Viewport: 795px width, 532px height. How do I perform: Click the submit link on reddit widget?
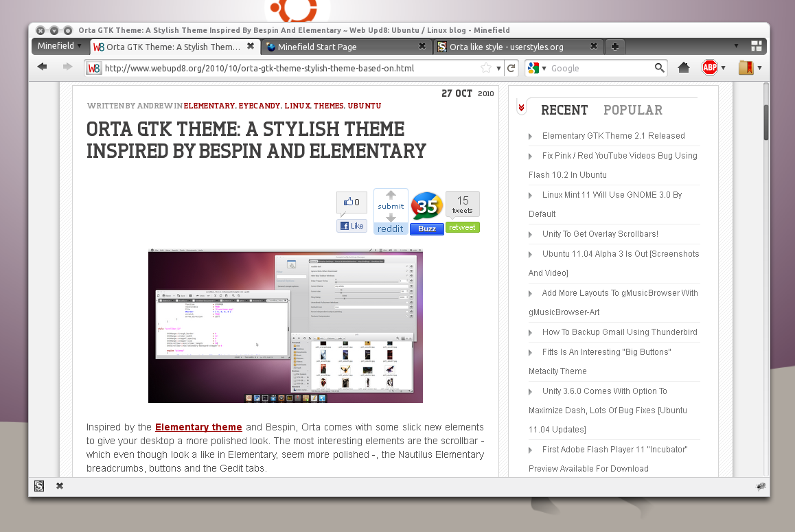(391, 206)
